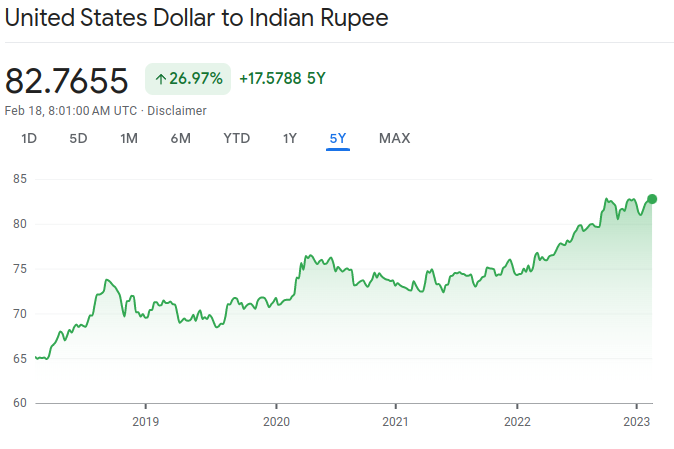Click the 2020 x-axis label

pos(276,420)
